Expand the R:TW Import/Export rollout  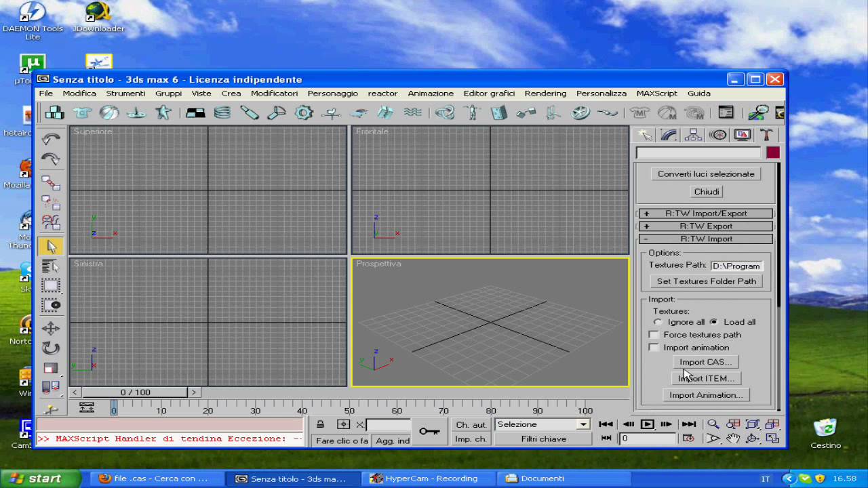tap(706, 213)
